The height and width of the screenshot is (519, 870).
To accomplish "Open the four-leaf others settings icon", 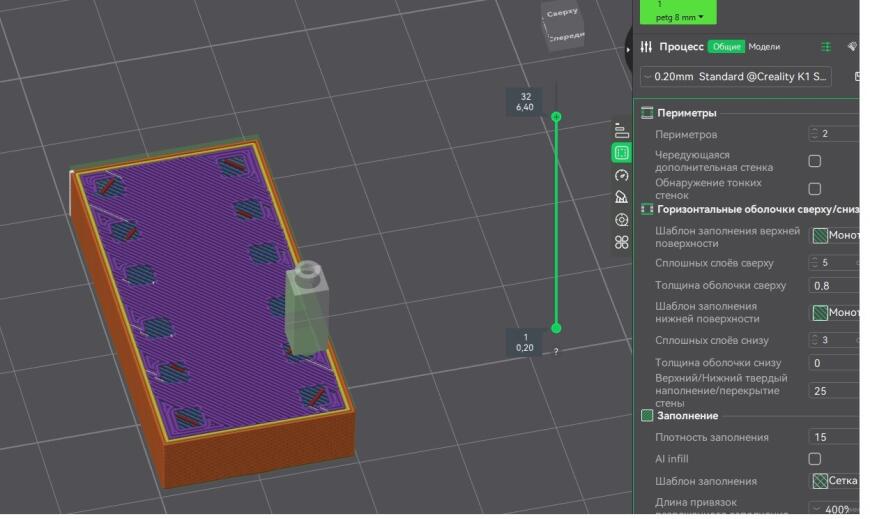I will [x=621, y=242].
